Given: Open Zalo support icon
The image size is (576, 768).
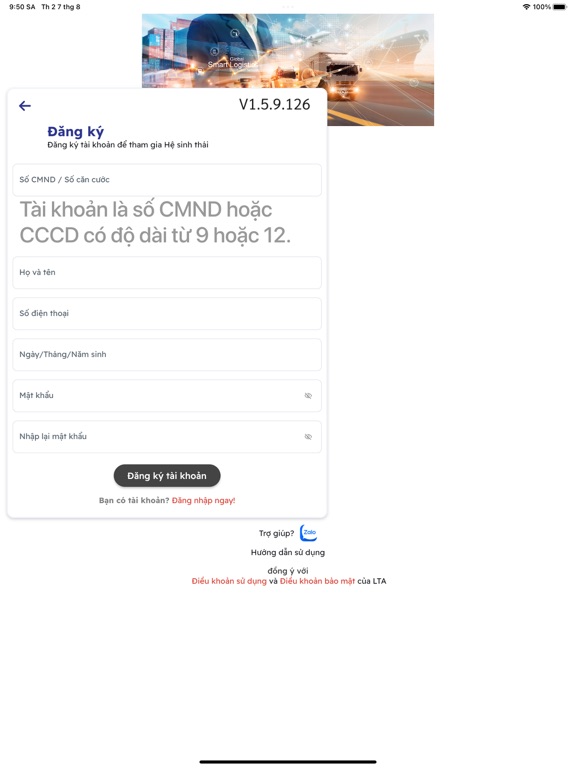Looking at the screenshot, I should pyautogui.click(x=309, y=533).
